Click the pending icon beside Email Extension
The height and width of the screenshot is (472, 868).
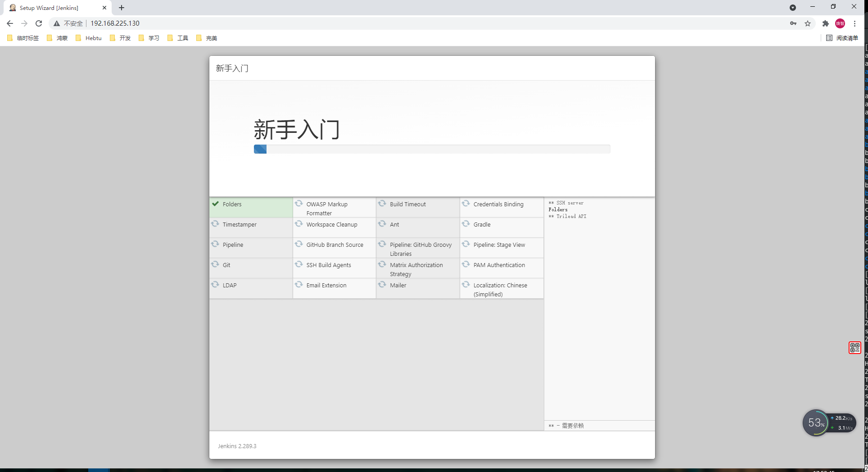click(x=298, y=285)
